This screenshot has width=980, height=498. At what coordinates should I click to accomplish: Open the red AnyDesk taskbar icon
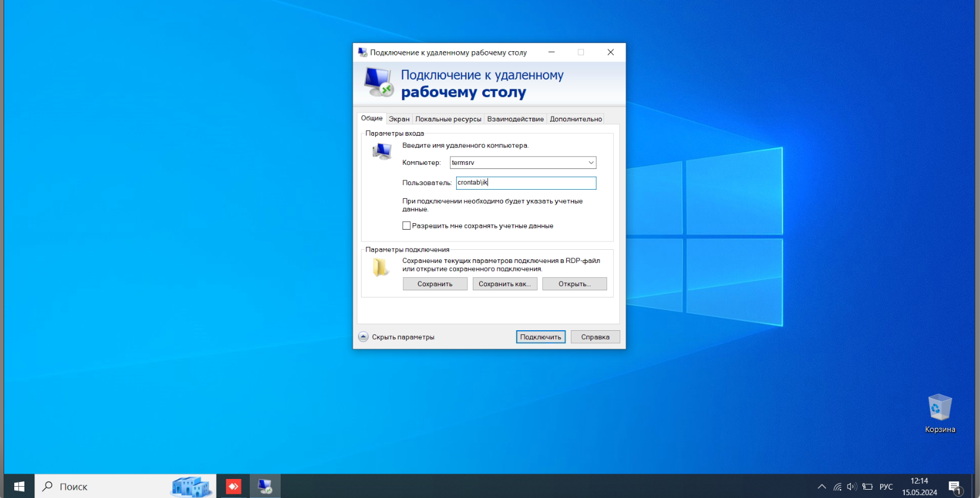pyautogui.click(x=233, y=486)
